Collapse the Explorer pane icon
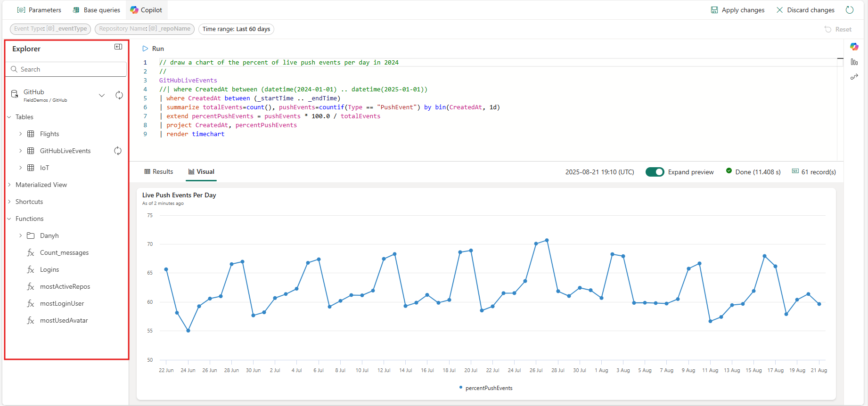 coord(118,47)
